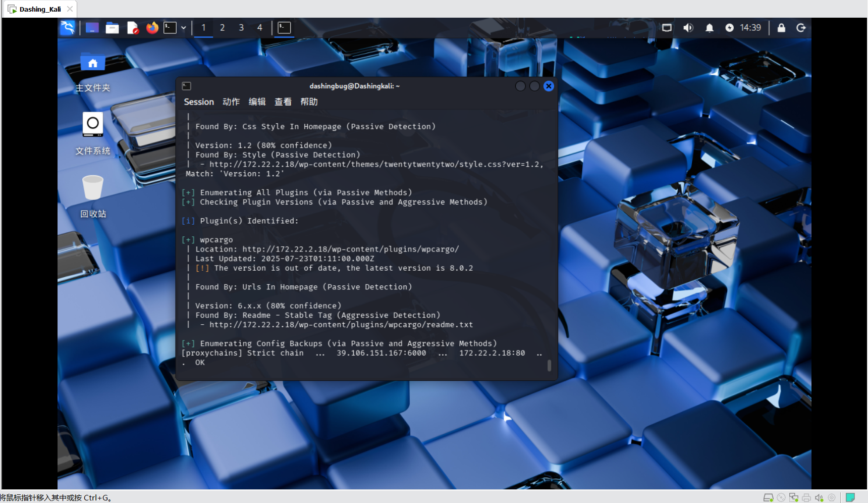
Task: Open the Session menu in terminal
Action: click(199, 102)
